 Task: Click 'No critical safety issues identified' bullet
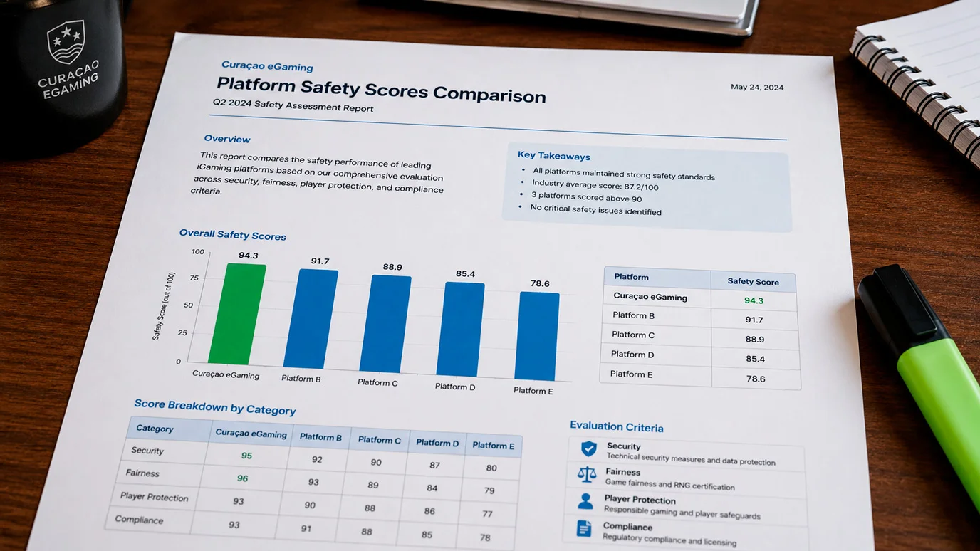pyautogui.click(x=595, y=210)
